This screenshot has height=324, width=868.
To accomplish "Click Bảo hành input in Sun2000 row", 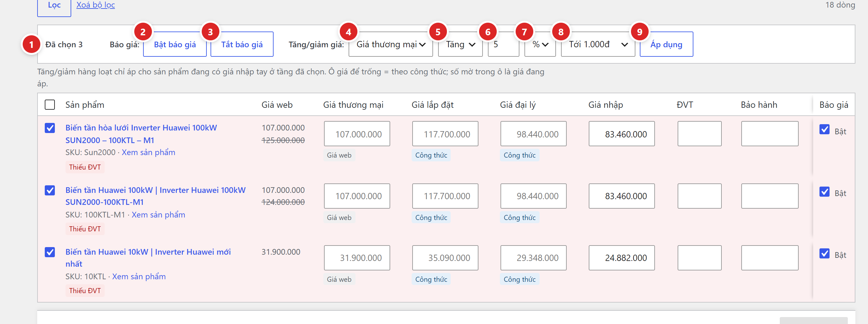I will 770,134.
